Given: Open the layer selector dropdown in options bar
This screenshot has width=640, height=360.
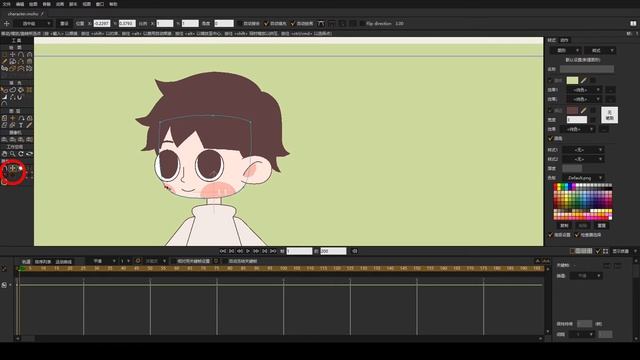Looking at the screenshot, I should click(x=34, y=24).
